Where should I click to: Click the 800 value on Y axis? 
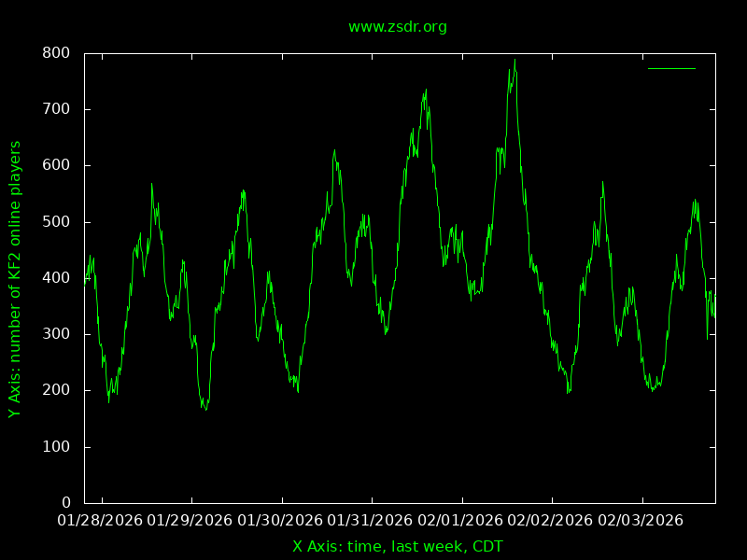[57, 53]
